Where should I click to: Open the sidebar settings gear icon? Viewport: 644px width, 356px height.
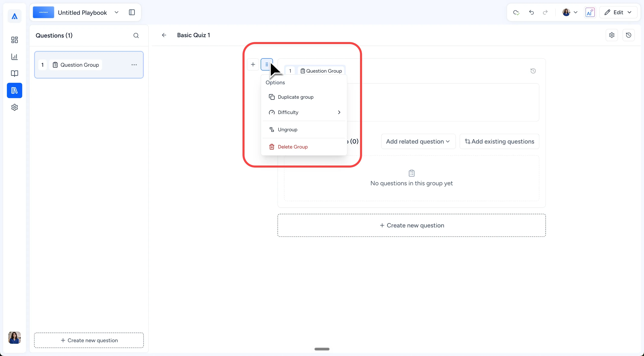click(14, 107)
